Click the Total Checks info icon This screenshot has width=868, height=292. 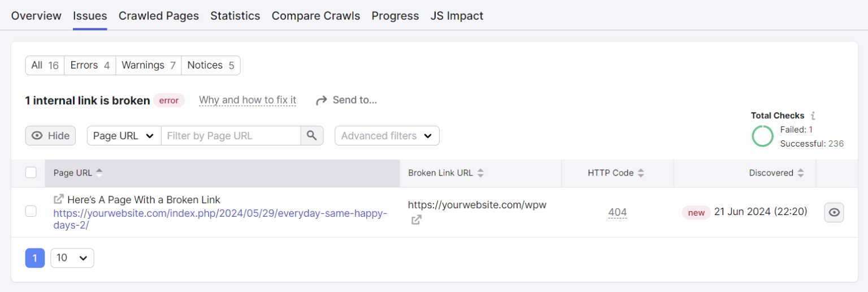point(813,115)
